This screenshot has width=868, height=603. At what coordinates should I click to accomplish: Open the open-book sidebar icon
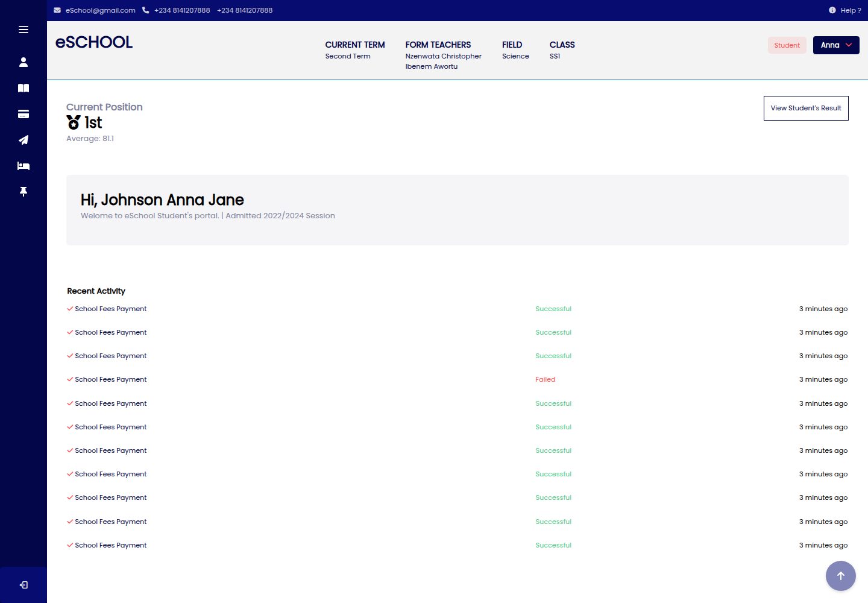[x=24, y=88]
